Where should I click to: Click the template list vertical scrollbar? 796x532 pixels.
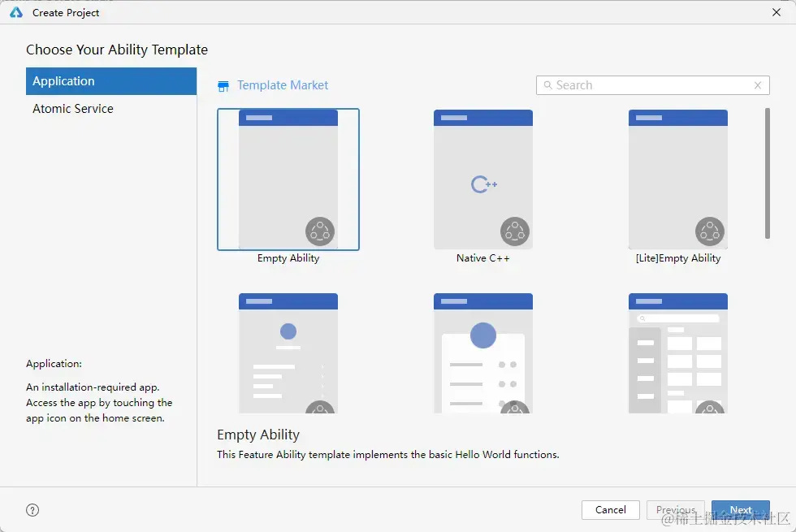(767, 173)
